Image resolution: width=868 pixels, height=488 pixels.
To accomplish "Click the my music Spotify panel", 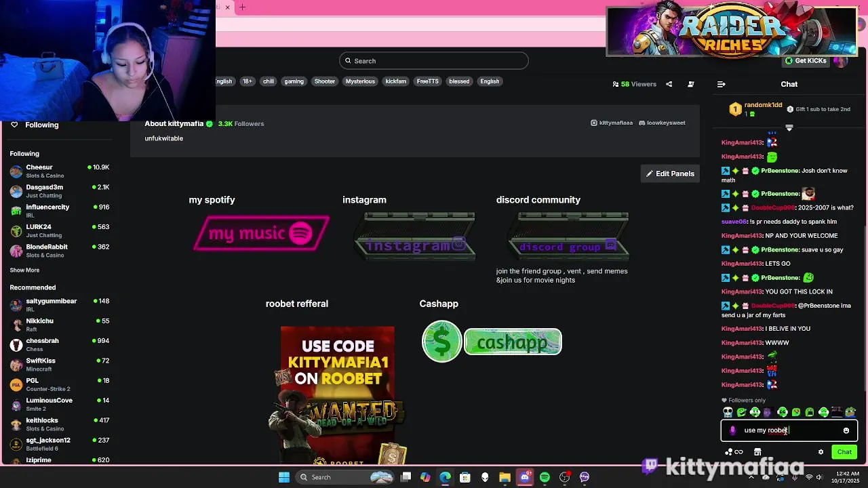I will [262, 233].
